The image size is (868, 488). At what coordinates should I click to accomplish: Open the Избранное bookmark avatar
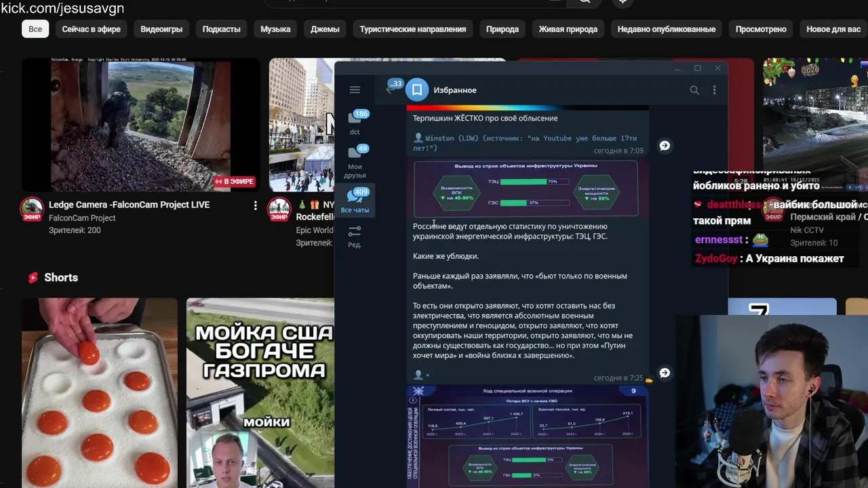click(417, 89)
